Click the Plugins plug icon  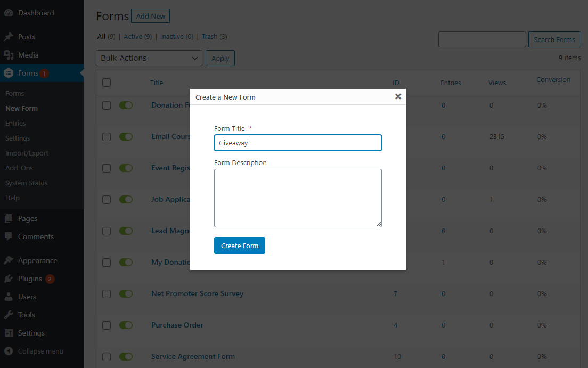coord(9,279)
